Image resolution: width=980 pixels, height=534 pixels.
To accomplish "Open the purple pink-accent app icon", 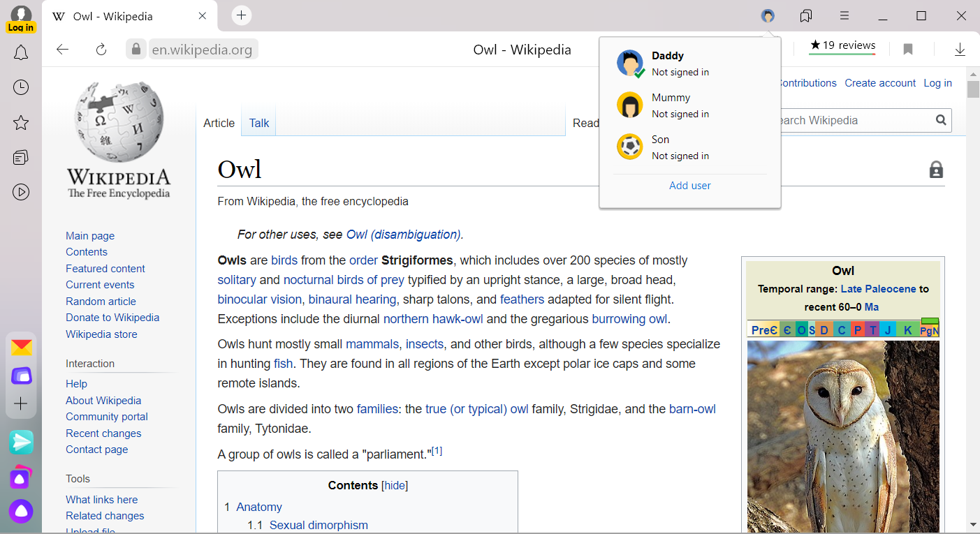I will [21, 477].
